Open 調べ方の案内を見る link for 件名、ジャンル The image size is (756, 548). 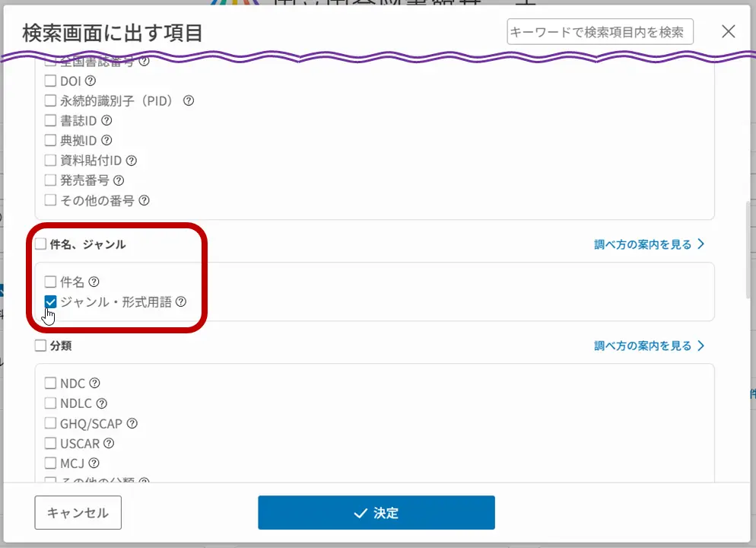(x=649, y=244)
